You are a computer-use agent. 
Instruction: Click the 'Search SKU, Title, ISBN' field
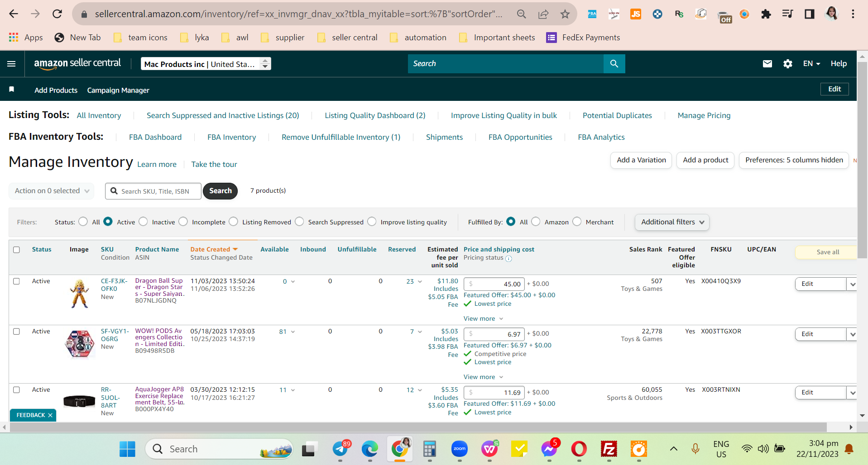(153, 191)
